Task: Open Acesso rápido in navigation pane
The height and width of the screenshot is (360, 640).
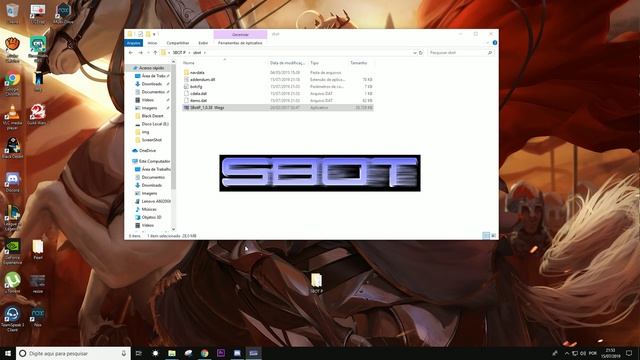Action: pos(151,68)
